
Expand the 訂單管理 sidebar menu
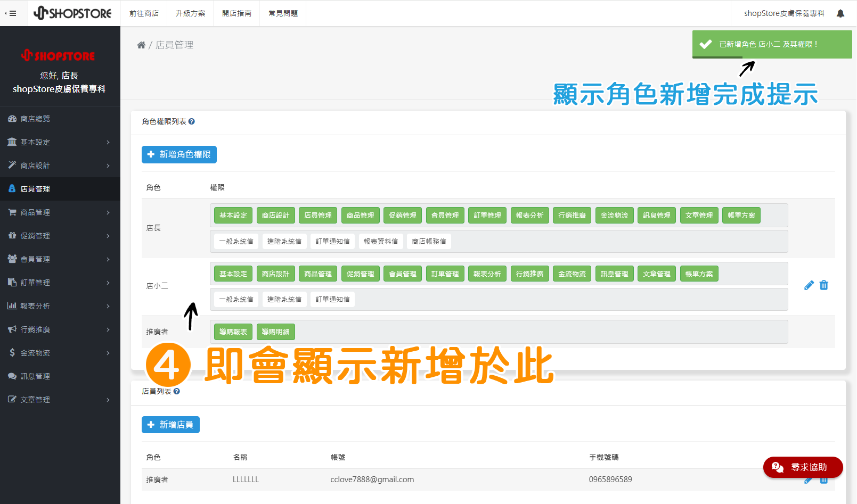[60, 283]
